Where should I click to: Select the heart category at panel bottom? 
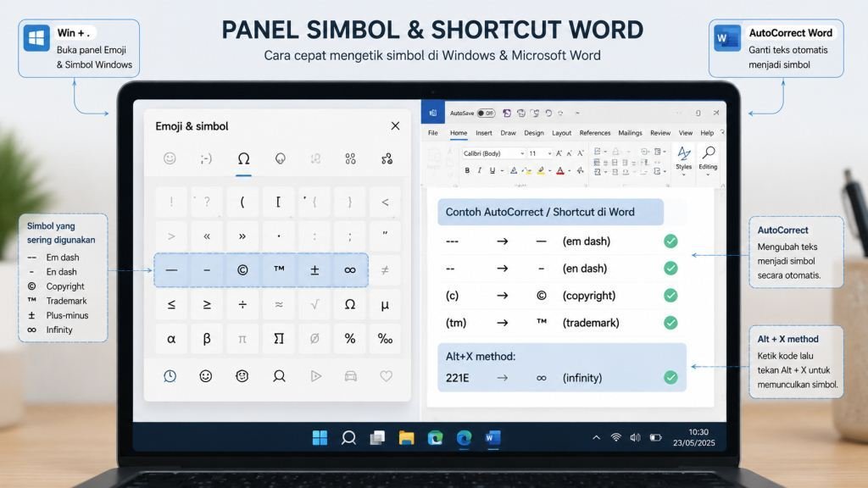[x=386, y=376]
